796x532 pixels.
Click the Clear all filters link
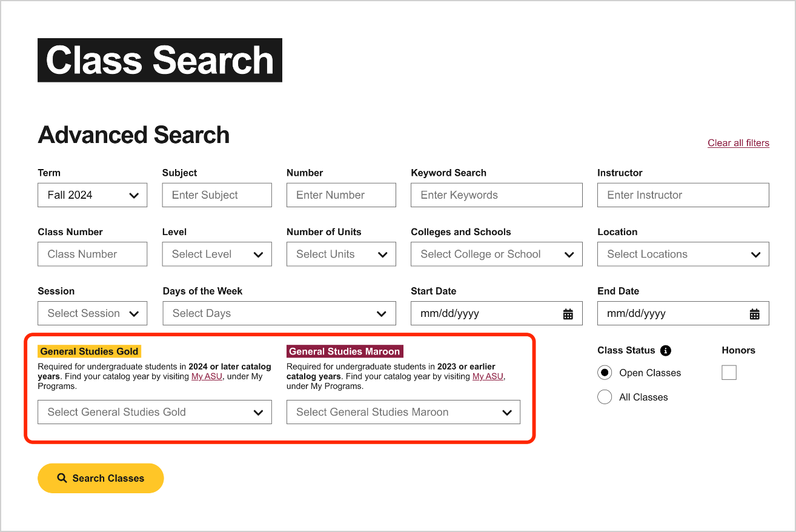point(738,142)
